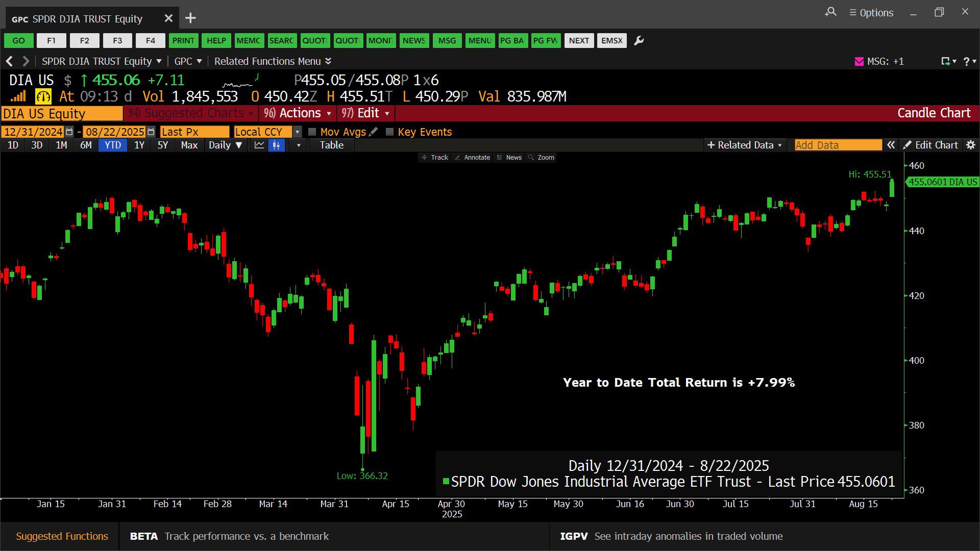Expand chart type dropdown arrow
The width and height of the screenshot is (980, 551).
(x=299, y=145)
